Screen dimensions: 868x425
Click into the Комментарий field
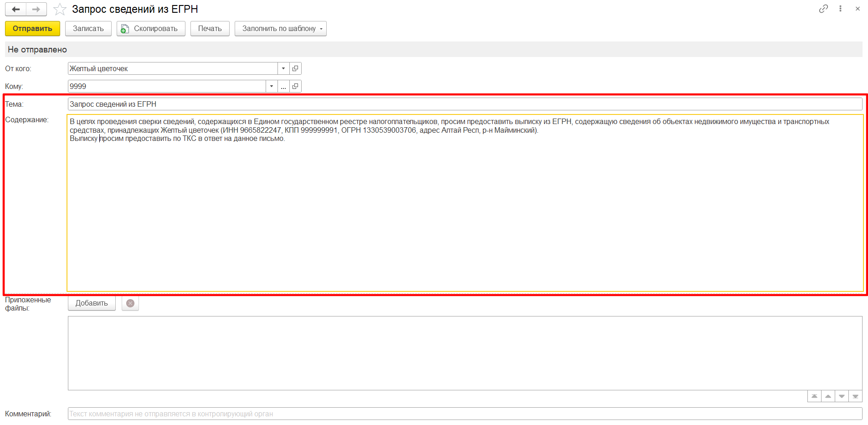pyautogui.click(x=465, y=414)
